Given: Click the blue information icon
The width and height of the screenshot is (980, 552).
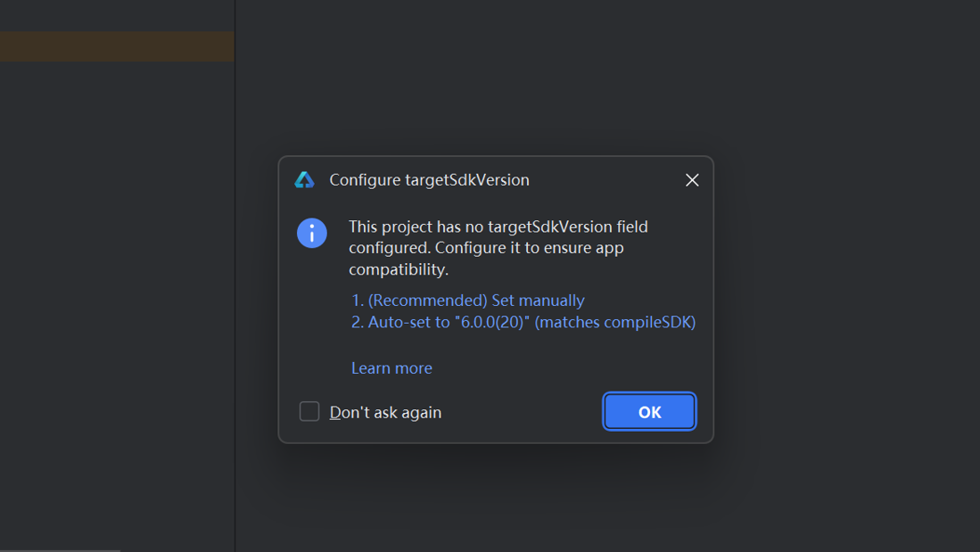Looking at the screenshot, I should point(312,233).
